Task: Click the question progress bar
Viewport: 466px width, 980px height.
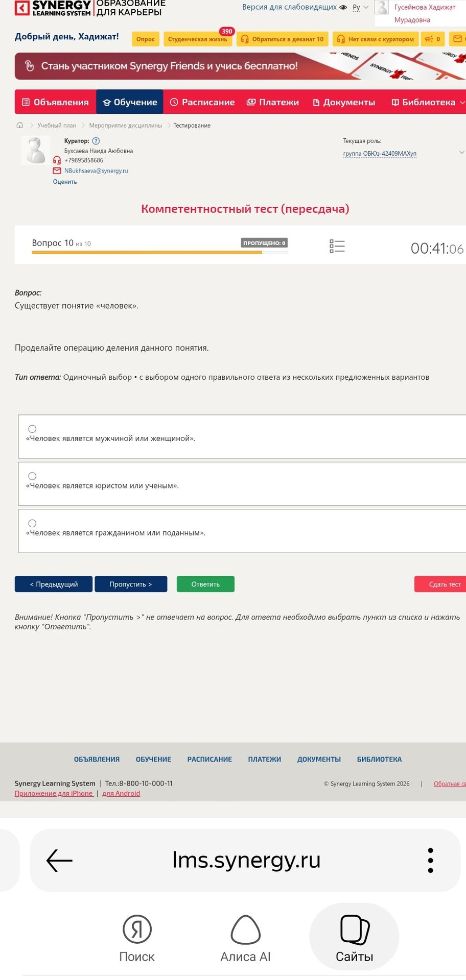Action: click(159, 253)
